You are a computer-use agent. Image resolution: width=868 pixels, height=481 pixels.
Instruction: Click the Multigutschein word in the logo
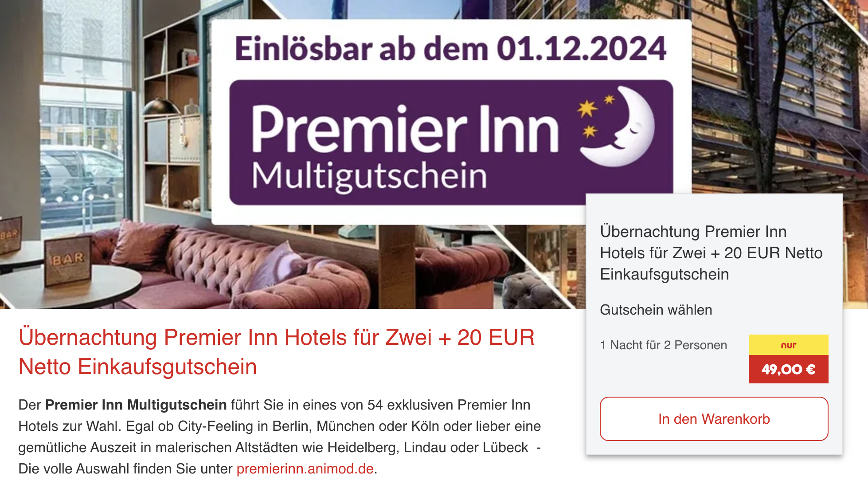(x=369, y=176)
